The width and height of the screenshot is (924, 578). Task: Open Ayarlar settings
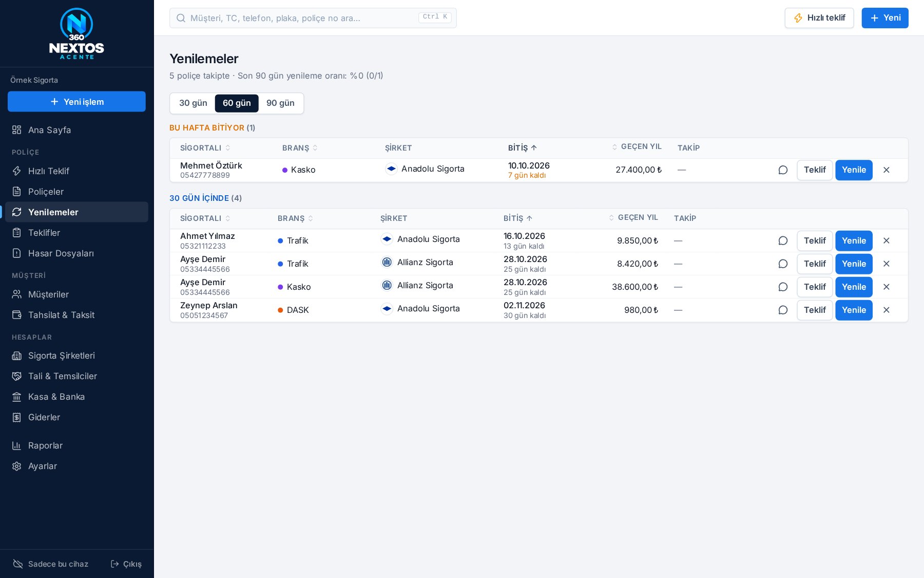pos(76,466)
